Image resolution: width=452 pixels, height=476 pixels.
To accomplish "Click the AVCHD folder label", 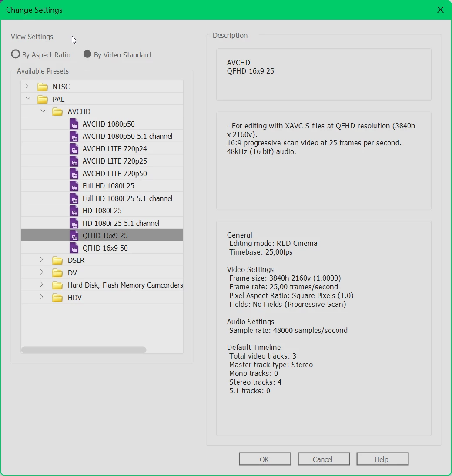I will click(x=79, y=112).
